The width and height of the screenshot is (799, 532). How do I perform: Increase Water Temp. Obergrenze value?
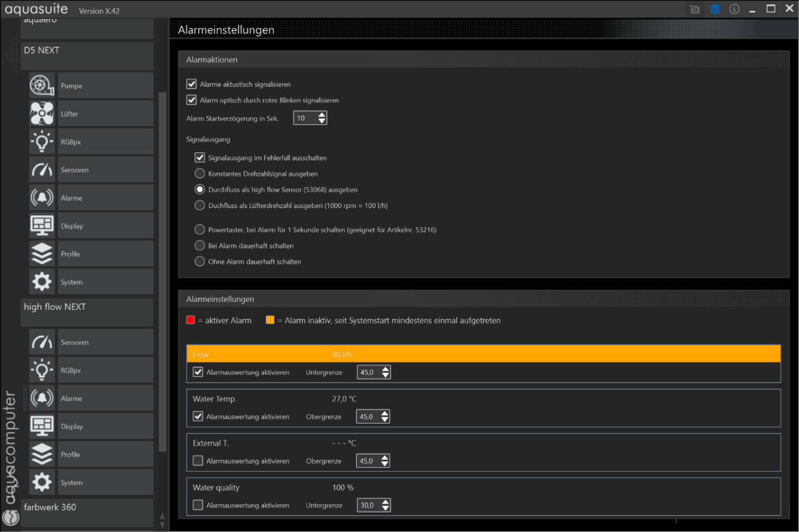point(385,413)
